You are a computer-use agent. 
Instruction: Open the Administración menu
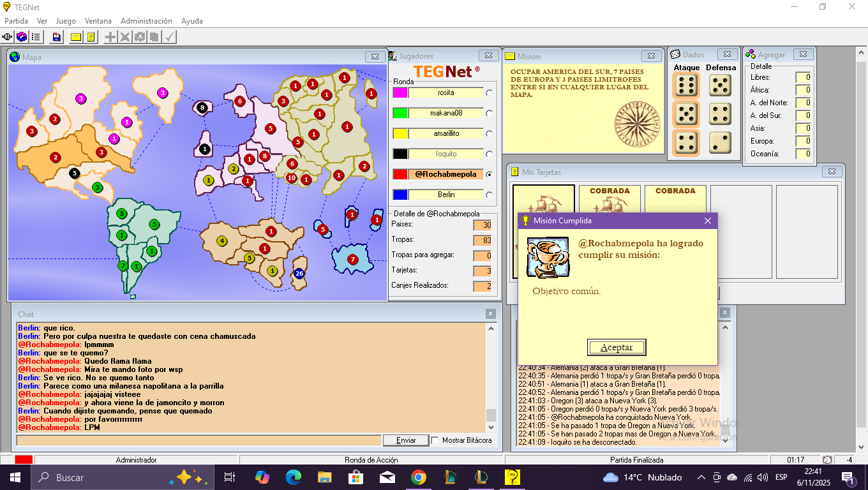(x=146, y=21)
